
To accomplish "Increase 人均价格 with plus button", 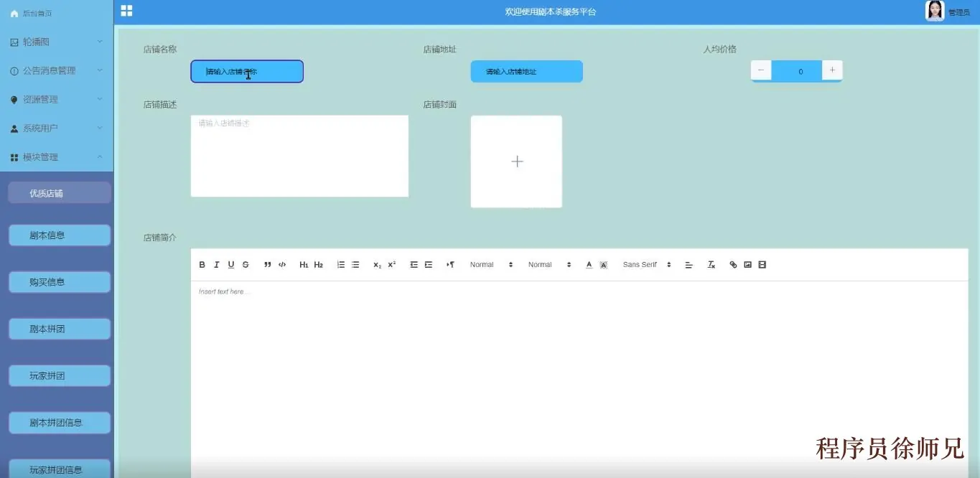I will pyautogui.click(x=832, y=70).
